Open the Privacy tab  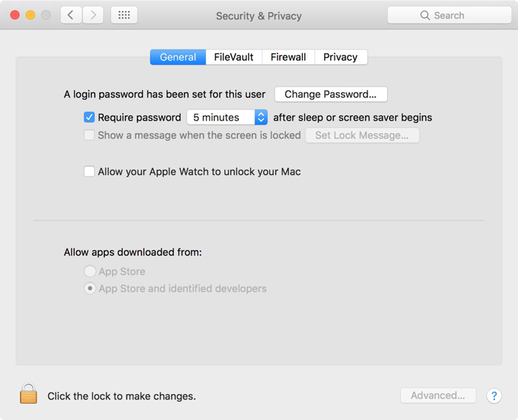(340, 57)
